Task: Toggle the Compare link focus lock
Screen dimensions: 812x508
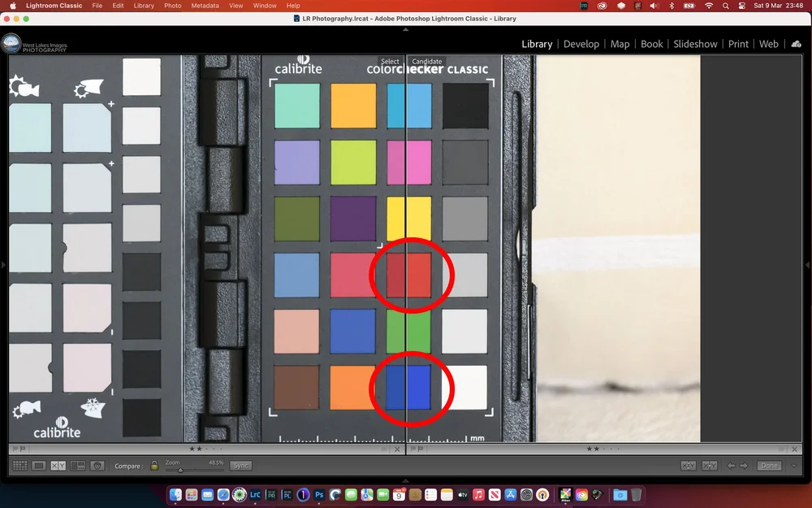Action: [x=153, y=466]
